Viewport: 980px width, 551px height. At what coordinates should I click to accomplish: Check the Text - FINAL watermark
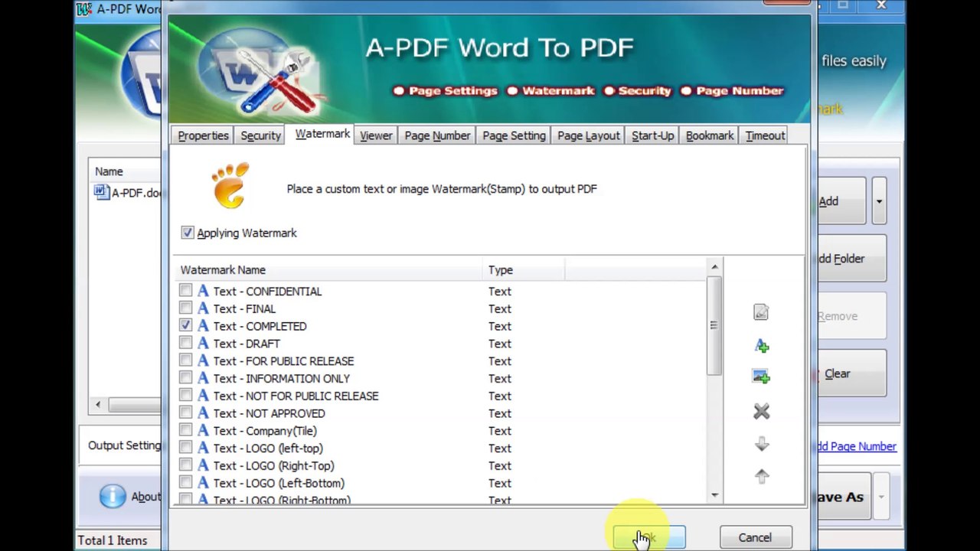[185, 308]
